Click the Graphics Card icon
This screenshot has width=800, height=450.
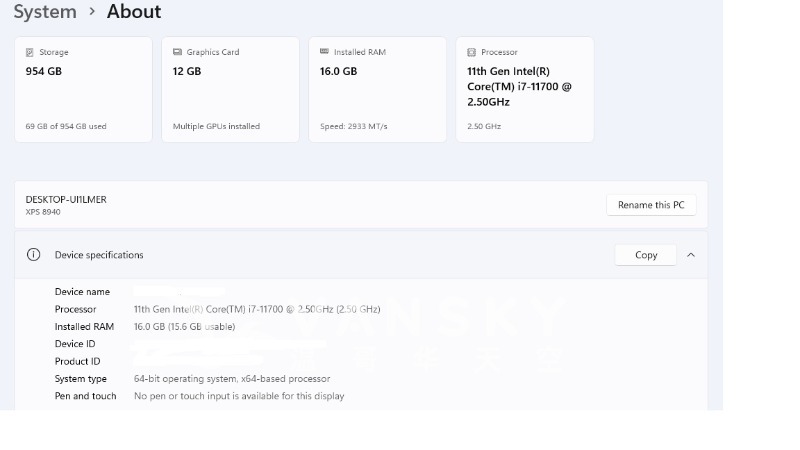(177, 52)
